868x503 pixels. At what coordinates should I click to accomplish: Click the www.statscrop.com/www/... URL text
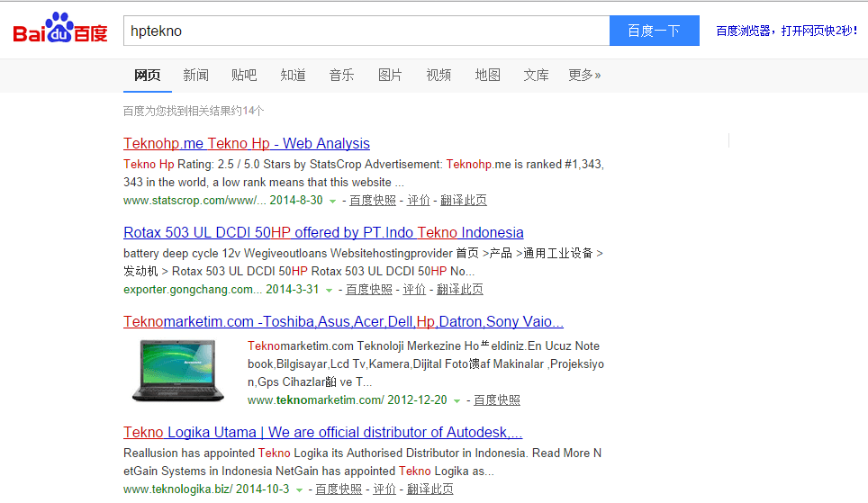pos(194,201)
